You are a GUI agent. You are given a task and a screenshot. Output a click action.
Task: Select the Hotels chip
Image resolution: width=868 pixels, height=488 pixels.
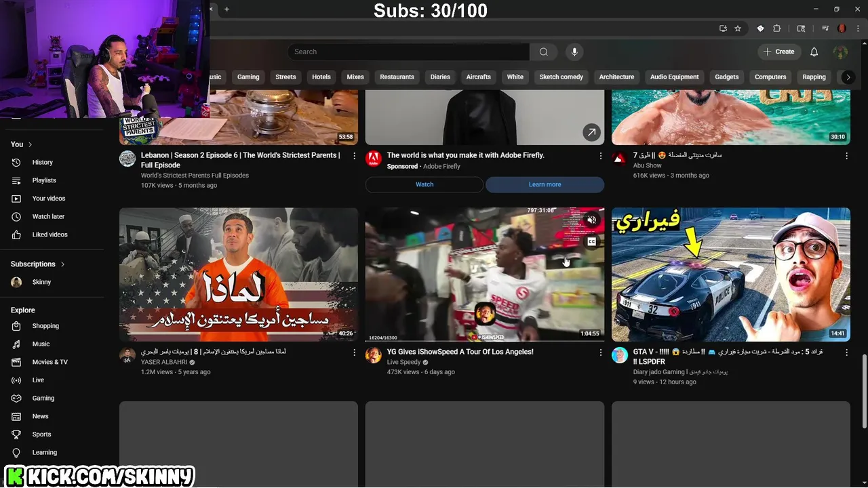[x=321, y=77]
